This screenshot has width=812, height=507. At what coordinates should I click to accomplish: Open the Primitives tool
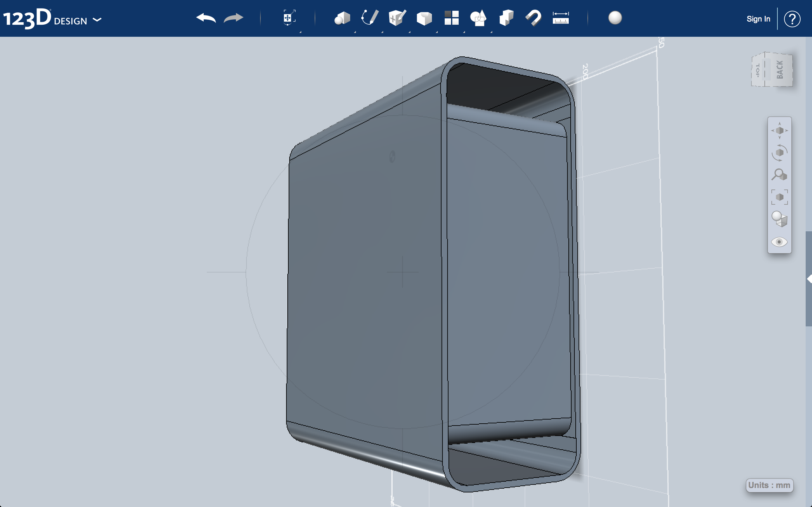[x=342, y=18]
